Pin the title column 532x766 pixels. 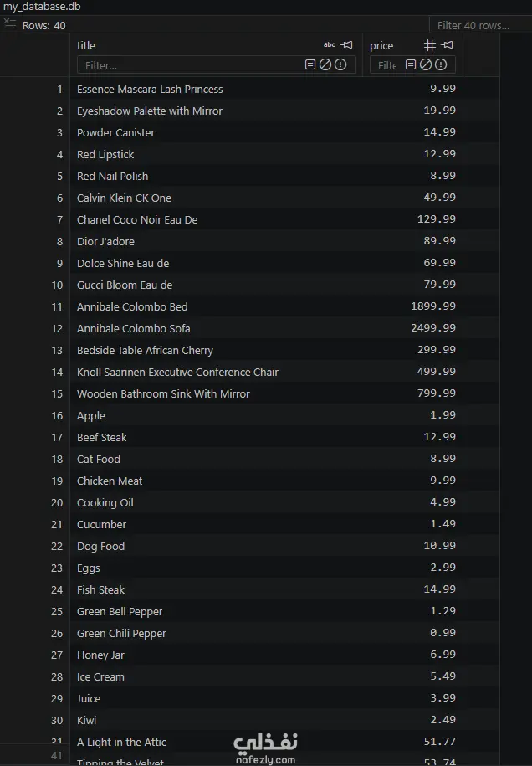(x=347, y=45)
